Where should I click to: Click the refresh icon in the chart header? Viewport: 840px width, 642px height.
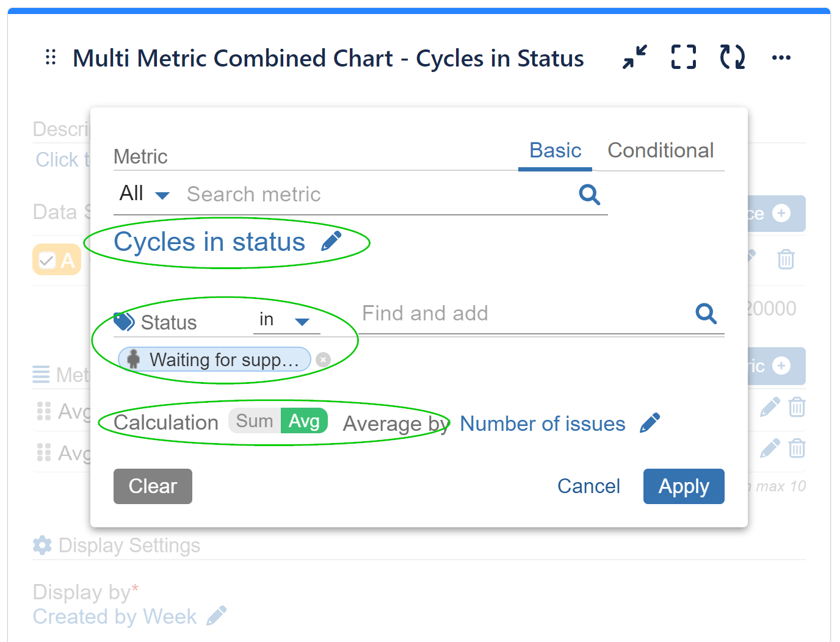tap(731, 57)
